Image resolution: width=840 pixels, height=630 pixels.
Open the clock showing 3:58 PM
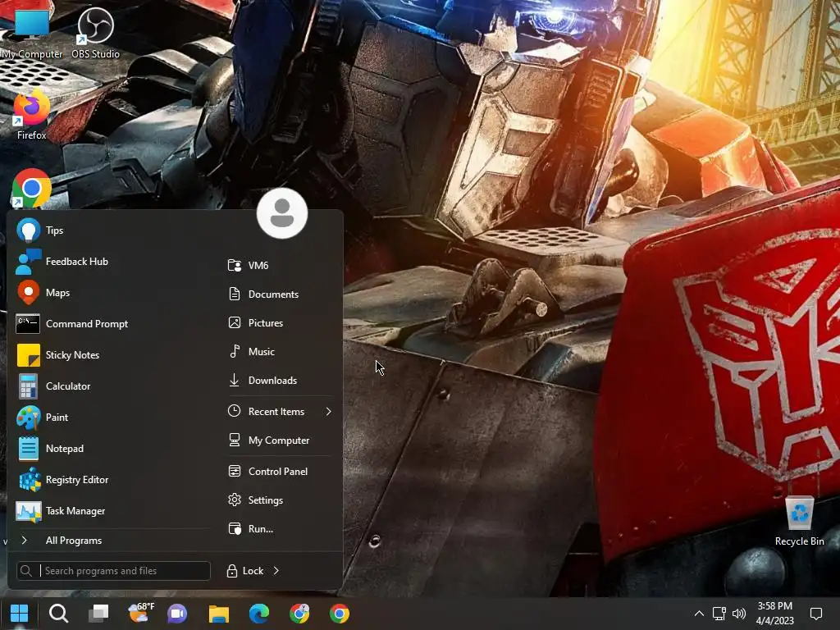click(x=774, y=614)
